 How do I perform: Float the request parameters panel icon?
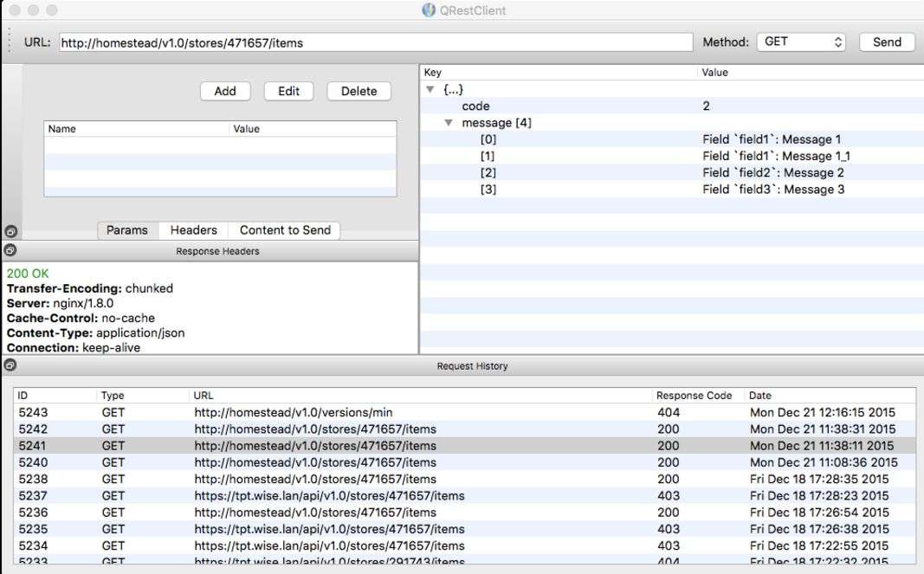pyautogui.click(x=10, y=231)
